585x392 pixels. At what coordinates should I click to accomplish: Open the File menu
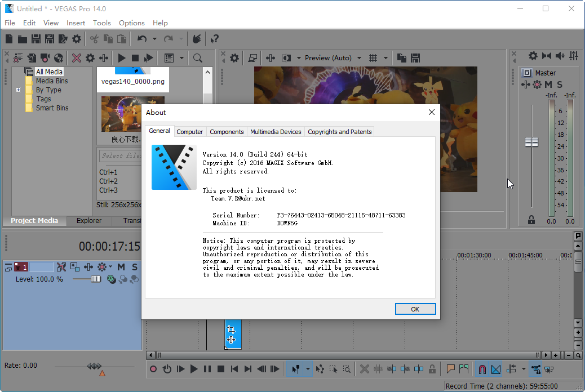10,23
